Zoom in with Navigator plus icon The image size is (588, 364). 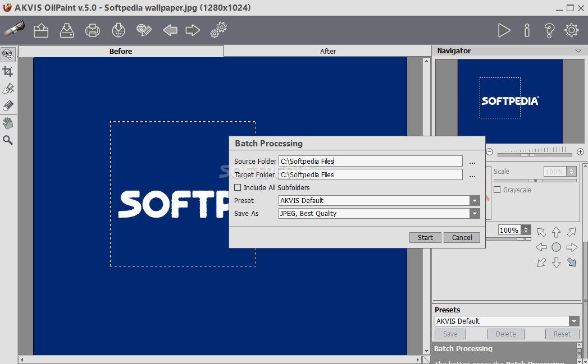point(580,151)
